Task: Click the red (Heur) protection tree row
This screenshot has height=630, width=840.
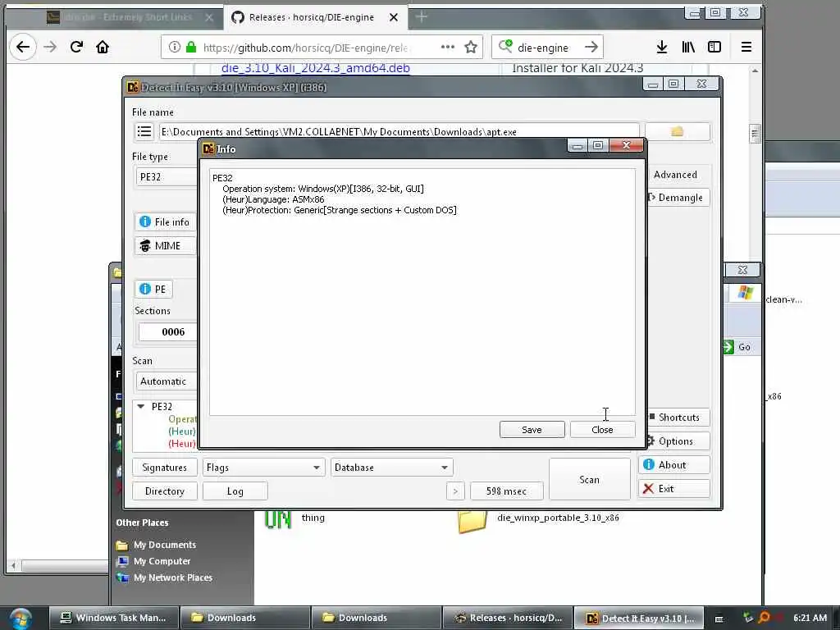Action: coord(182,444)
